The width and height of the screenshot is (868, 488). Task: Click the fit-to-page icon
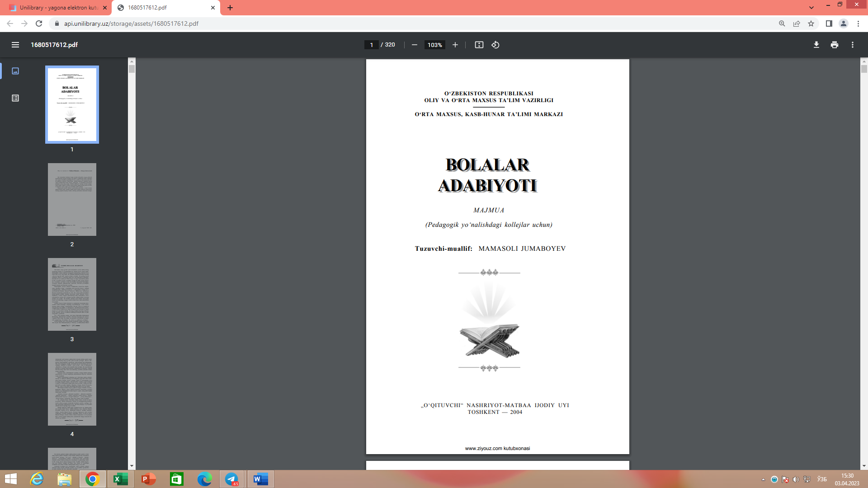pyautogui.click(x=479, y=45)
